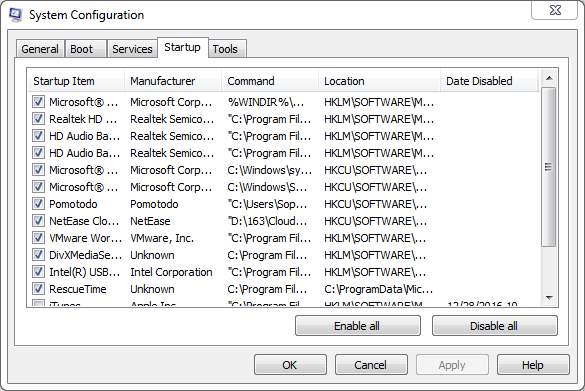Toggle the Intel(R) USB startup checkbox

[38, 272]
